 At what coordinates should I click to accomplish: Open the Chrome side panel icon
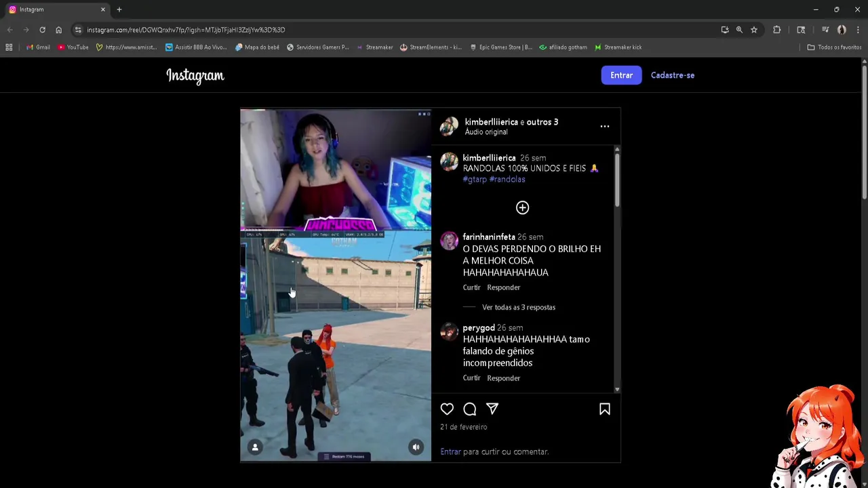pos(801,30)
